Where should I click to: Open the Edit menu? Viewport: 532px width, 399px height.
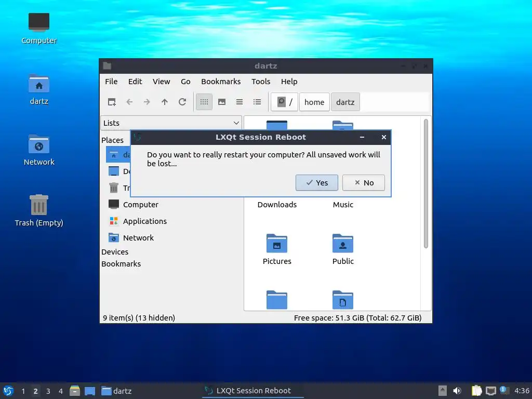click(x=135, y=82)
